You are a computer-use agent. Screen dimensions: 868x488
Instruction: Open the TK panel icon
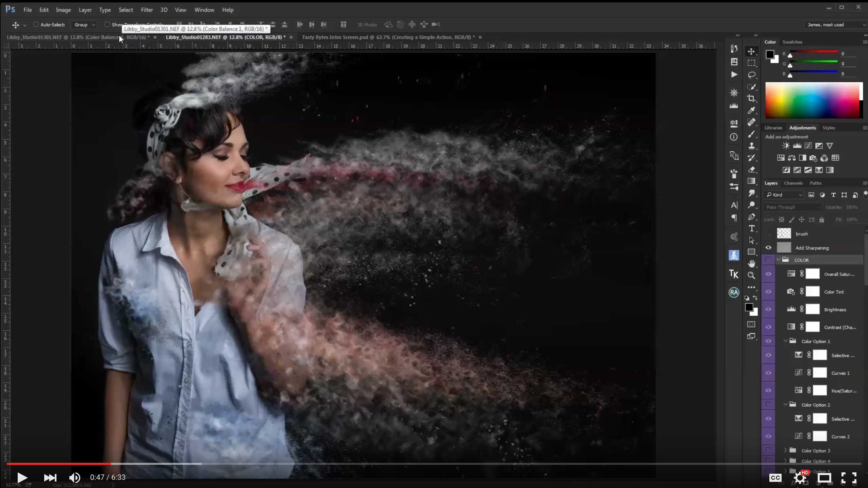(x=734, y=274)
